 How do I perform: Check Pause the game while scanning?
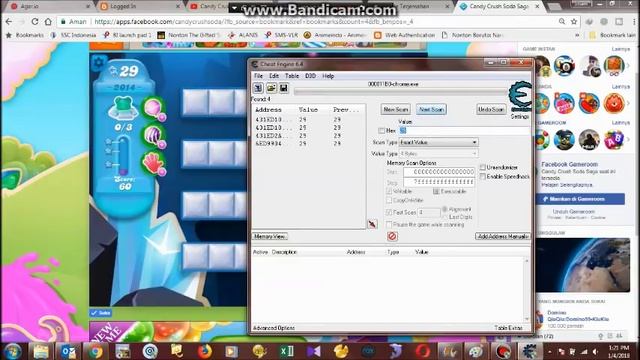click(x=389, y=224)
